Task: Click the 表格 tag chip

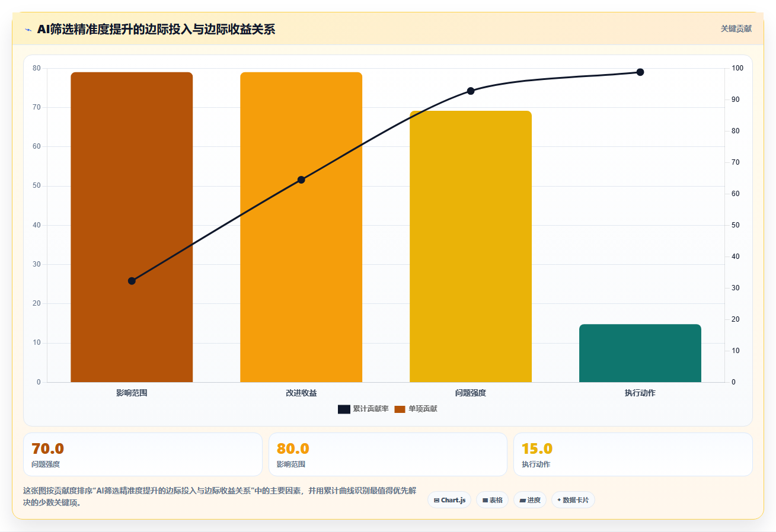Action: tap(492, 500)
